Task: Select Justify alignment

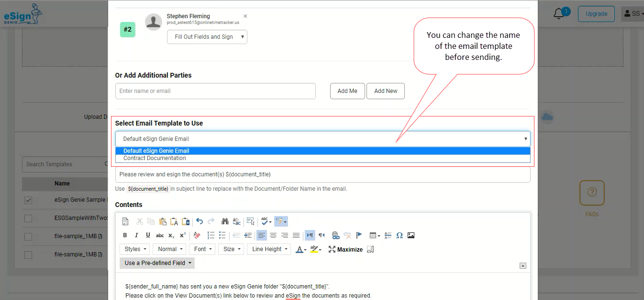Action: pos(296,235)
